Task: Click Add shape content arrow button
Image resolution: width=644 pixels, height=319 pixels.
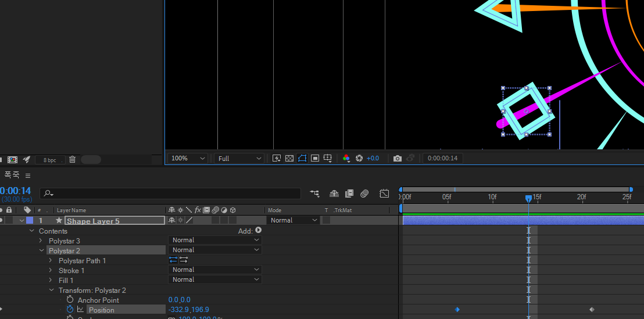Action: point(258,230)
